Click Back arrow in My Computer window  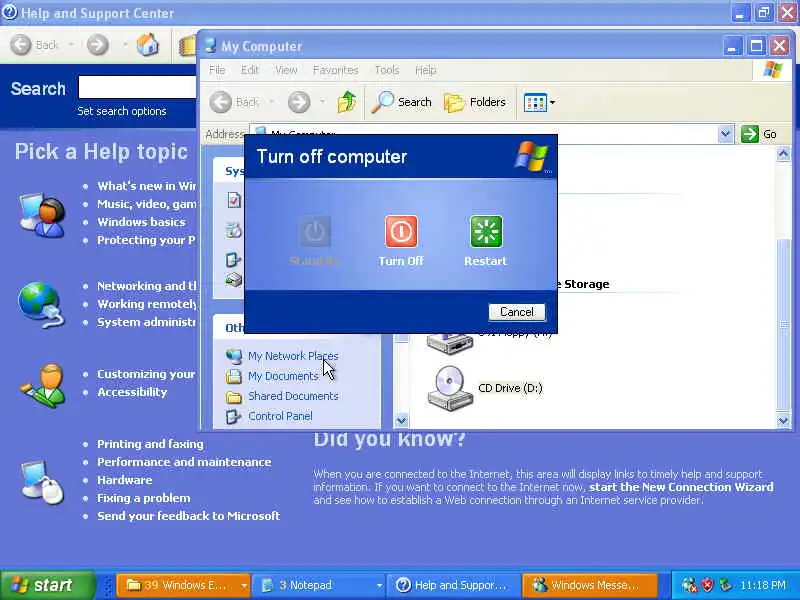[221, 102]
